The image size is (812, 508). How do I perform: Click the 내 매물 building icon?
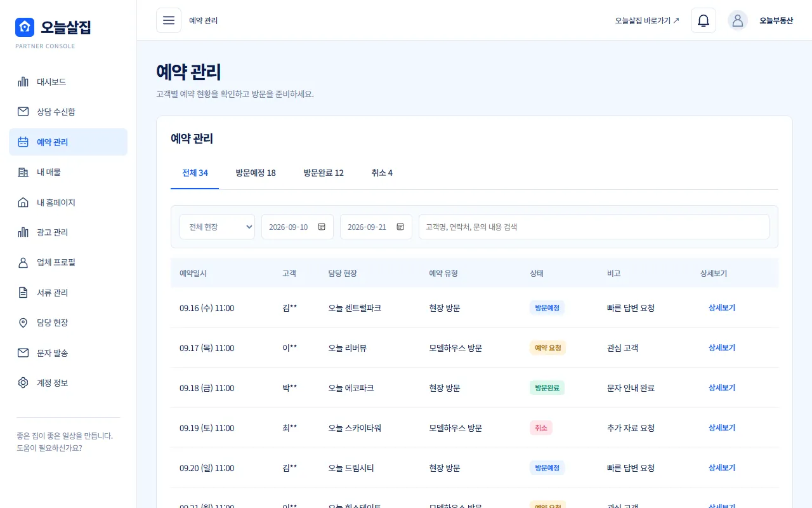click(23, 172)
